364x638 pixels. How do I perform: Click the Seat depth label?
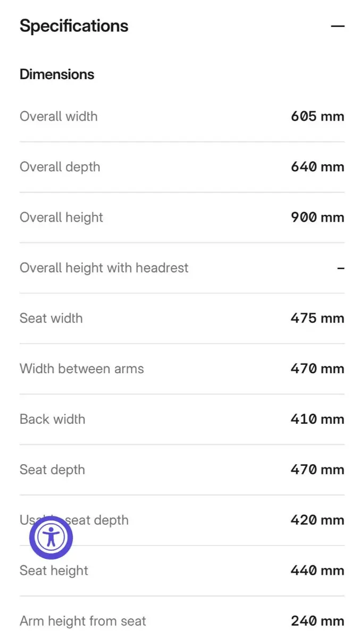[x=52, y=470]
